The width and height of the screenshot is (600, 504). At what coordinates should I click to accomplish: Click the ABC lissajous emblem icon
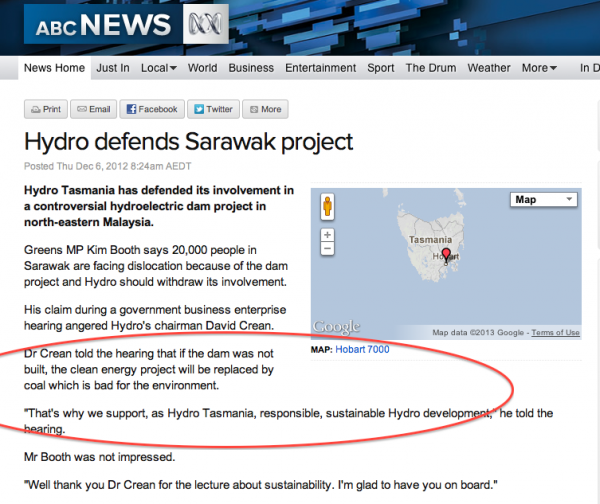coord(206,24)
